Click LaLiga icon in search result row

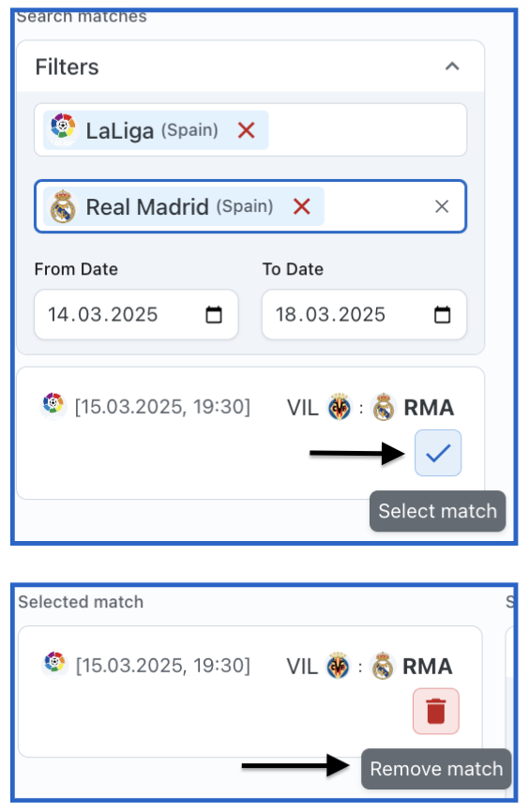click(x=53, y=406)
